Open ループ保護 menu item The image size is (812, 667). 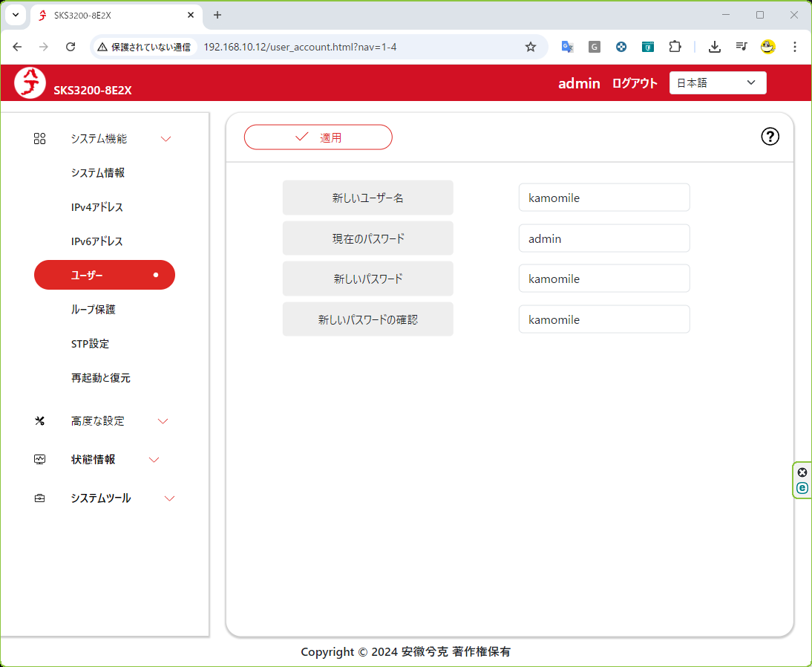[x=94, y=310]
